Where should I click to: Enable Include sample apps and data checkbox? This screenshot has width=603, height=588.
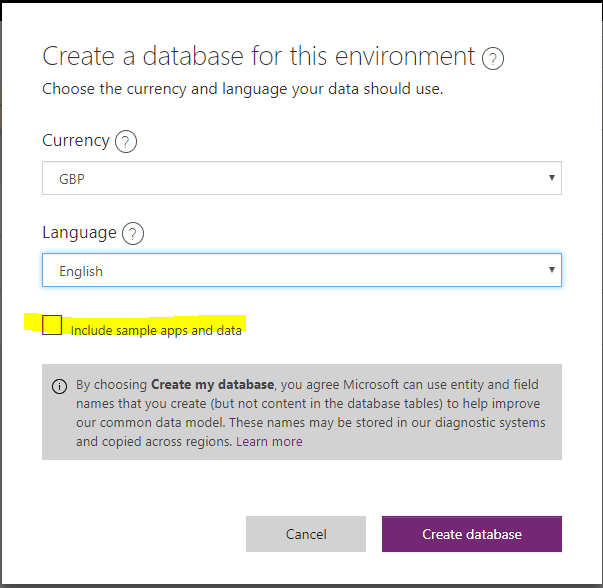point(52,325)
